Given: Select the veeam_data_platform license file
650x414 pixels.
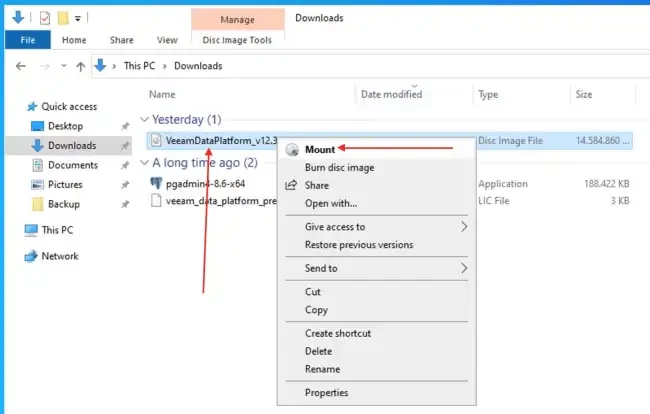Looking at the screenshot, I should (221, 201).
